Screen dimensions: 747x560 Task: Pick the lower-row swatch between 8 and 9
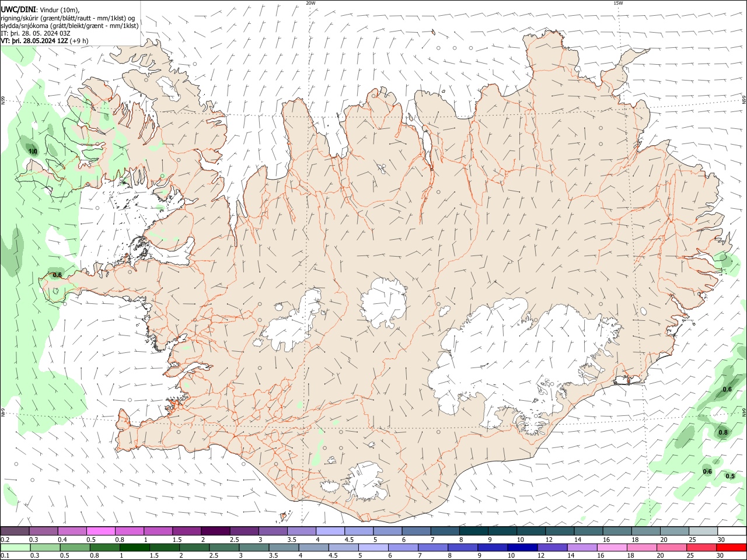(463, 548)
